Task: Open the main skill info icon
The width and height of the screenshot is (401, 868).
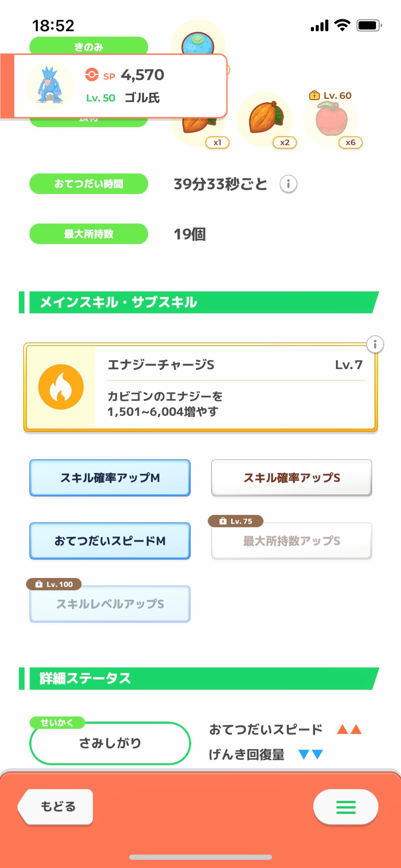Action: coord(375,344)
